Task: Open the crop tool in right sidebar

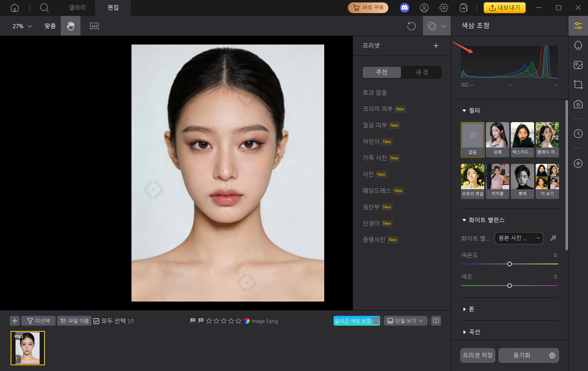Action: [578, 85]
